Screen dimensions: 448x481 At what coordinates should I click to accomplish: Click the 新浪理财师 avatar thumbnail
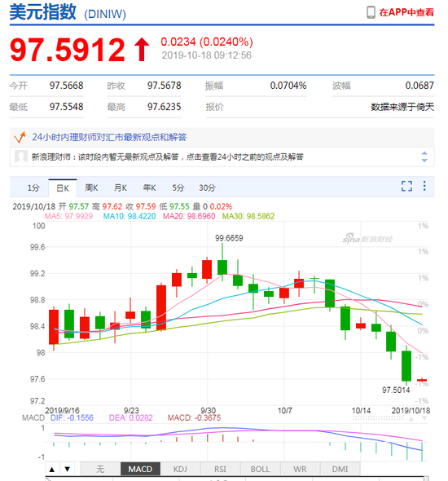(x=21, y=157)
